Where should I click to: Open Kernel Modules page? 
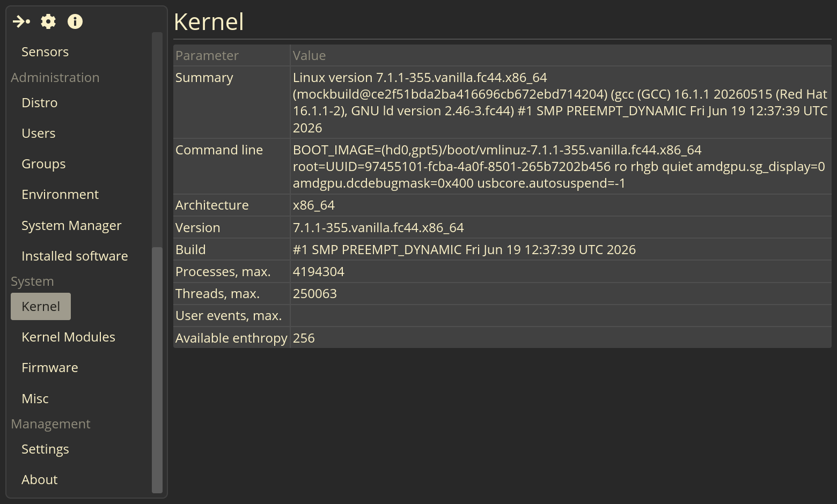tap(68, 337)
